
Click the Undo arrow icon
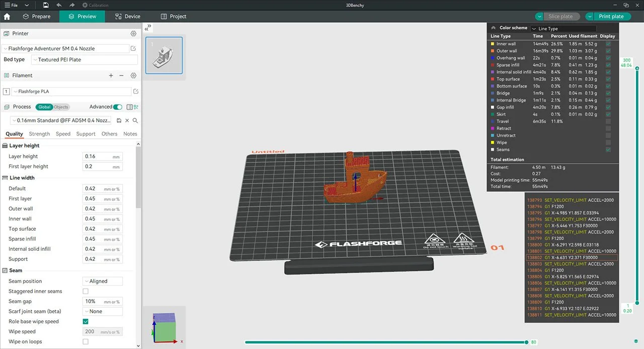coord(59,5)
